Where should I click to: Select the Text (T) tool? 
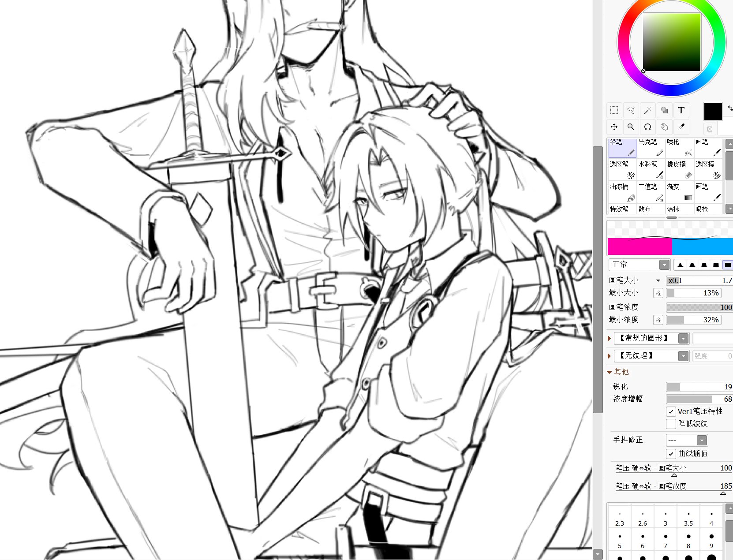pos(681,110)
